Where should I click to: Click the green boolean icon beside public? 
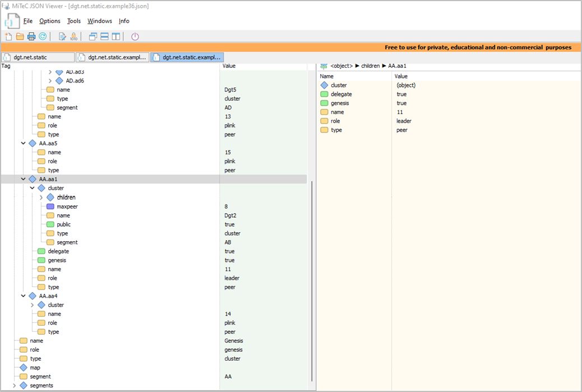pyautogui.click(x=50, y=224)
